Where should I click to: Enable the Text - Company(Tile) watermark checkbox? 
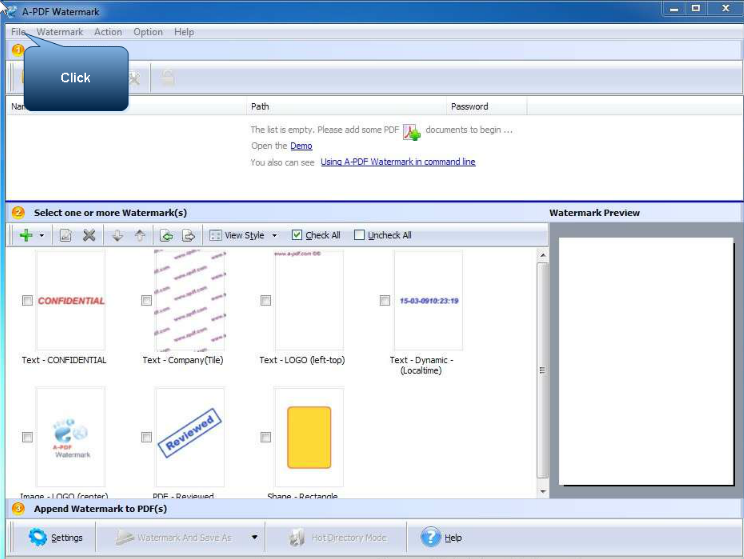(147, 300)
